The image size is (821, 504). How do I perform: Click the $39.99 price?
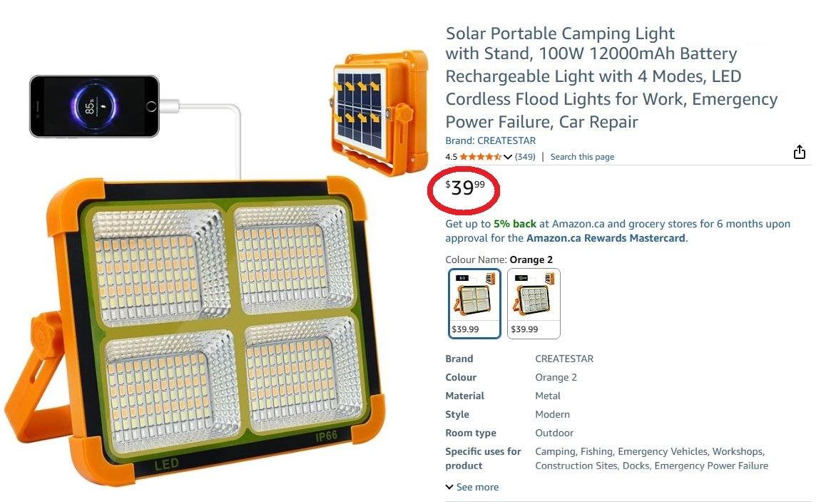coord(464,188)
